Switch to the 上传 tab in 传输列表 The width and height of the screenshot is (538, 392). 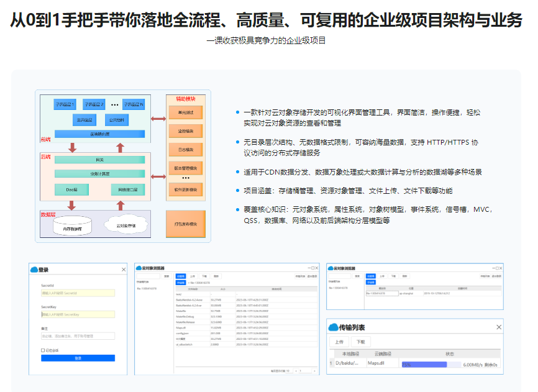coord(340,342)
